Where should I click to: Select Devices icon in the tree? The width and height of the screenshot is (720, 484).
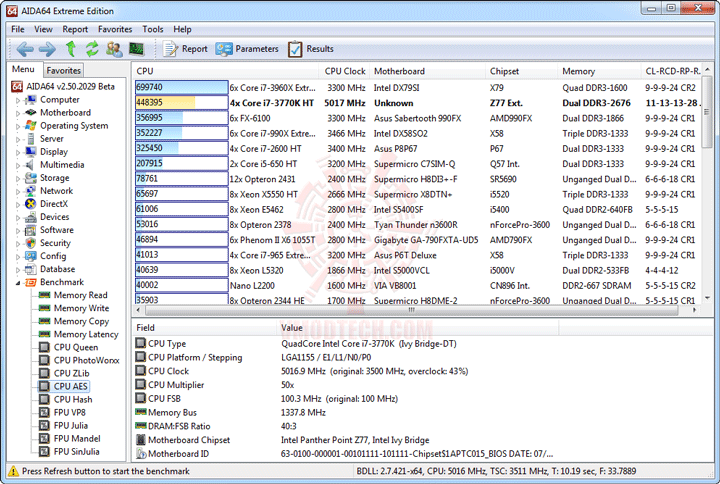[x=31, y=217]
